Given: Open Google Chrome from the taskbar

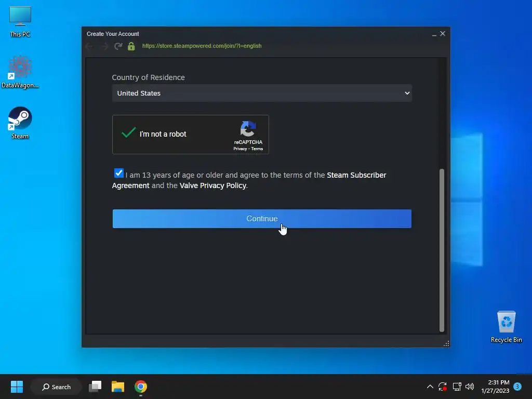Looking at the screenshot, I should (x=140, y=387).
